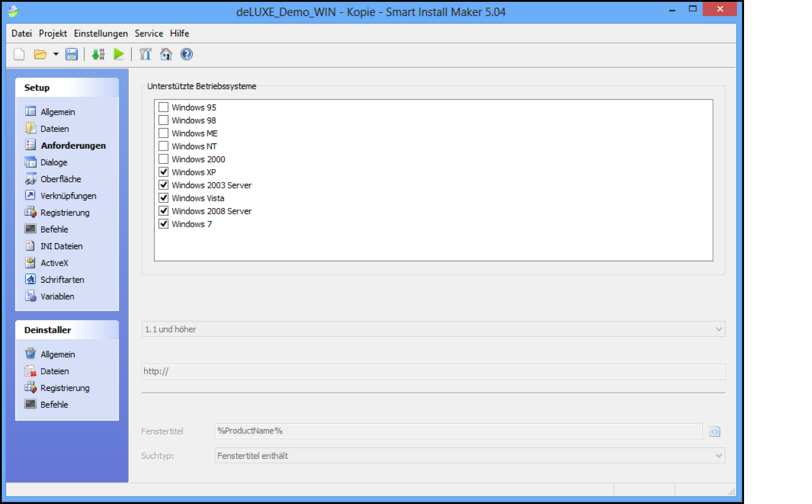This screenshot has width=812, height=504.
Task: Save the project with the floppy disk icon
Action: click(72, 55)
